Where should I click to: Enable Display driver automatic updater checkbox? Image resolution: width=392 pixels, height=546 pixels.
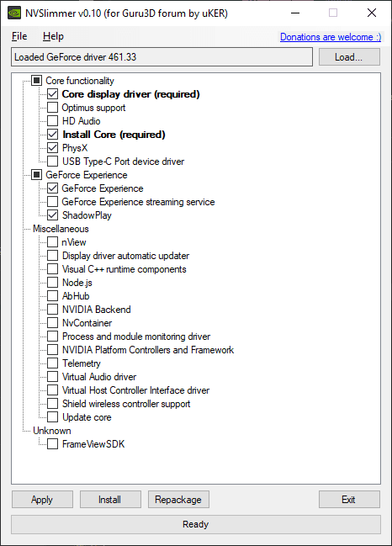pos(52,256)
